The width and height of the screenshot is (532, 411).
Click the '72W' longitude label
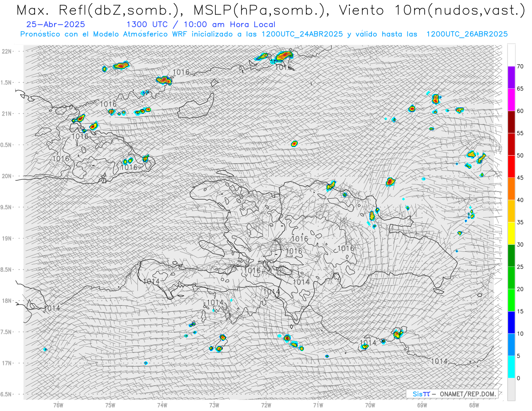coord(266,404)
